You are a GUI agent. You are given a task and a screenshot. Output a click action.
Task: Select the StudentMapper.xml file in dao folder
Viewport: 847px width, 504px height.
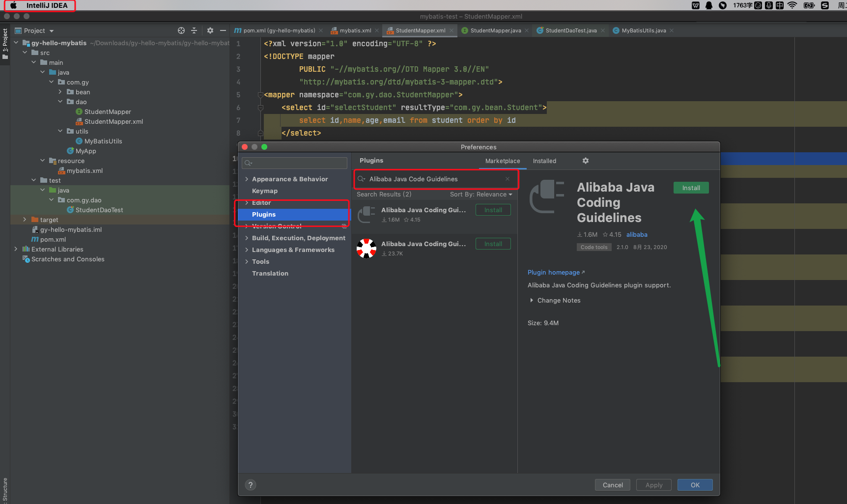pyautogui.click(x=114, y=121)
